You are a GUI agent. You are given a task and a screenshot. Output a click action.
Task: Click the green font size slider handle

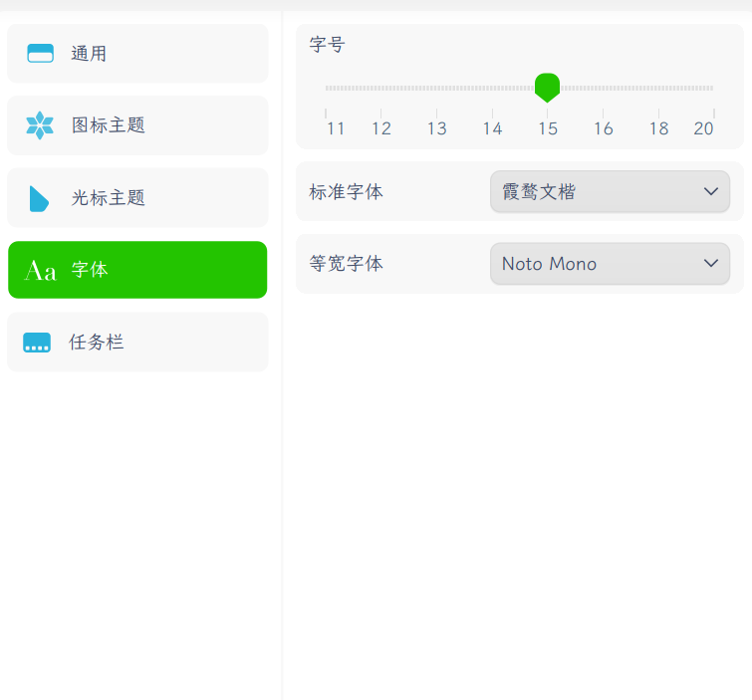[547, 88]
